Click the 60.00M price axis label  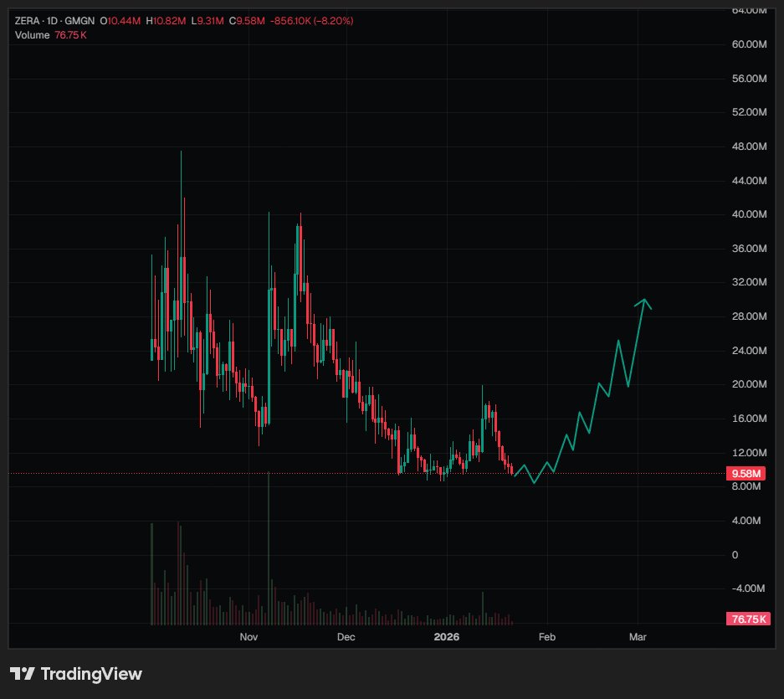749,44
